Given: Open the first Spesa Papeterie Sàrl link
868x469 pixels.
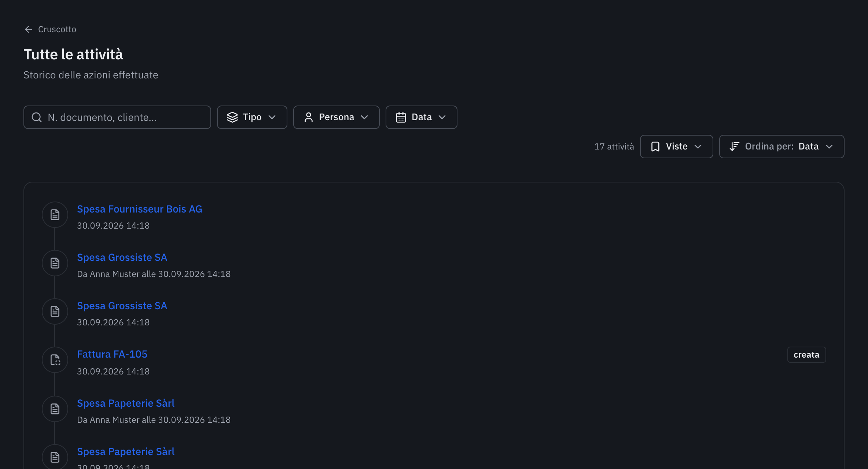Looking at the screenshot, I should point(126,403).
